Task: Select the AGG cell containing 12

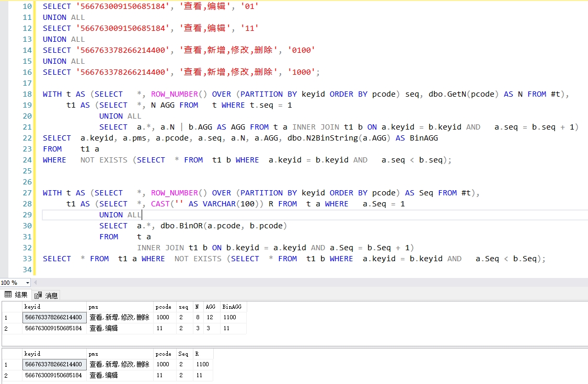Action: 211,317
